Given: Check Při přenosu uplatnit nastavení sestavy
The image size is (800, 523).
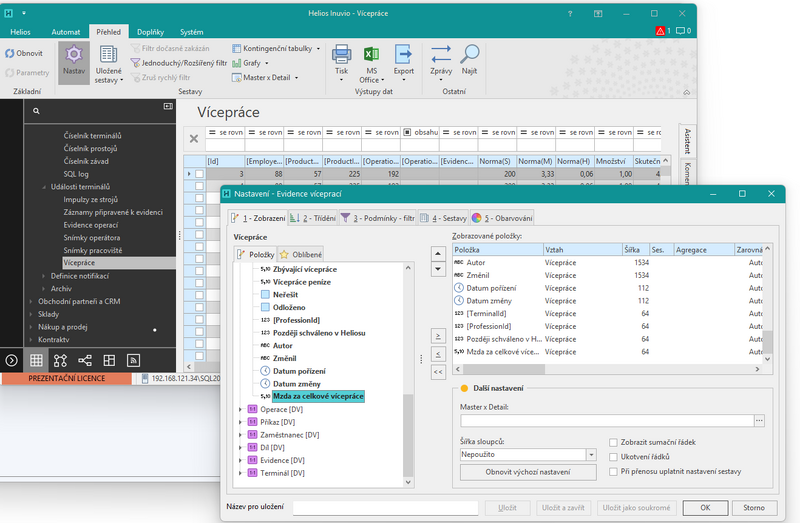Looking at the screenshot, I should click(613, 472).
